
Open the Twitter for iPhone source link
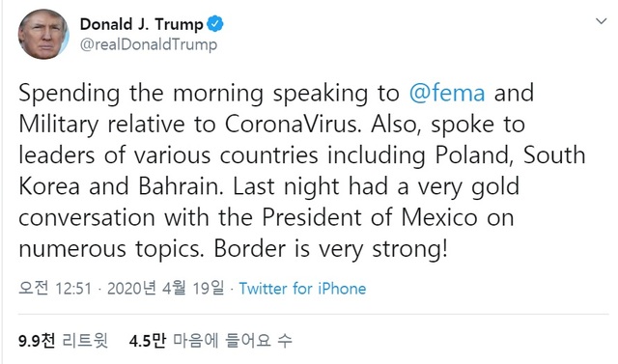(302, 289)
